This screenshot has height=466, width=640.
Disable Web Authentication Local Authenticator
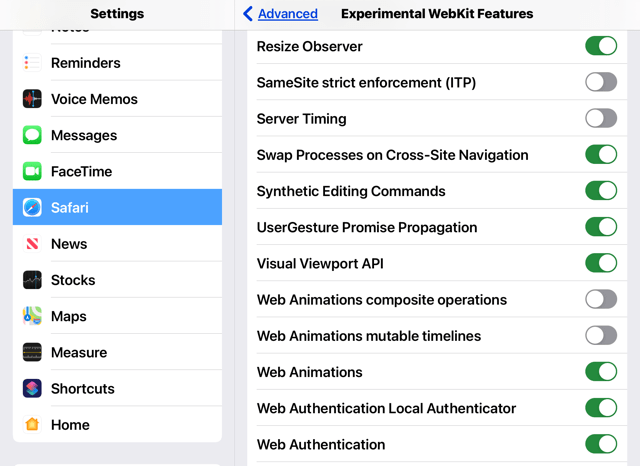point(601,408)
